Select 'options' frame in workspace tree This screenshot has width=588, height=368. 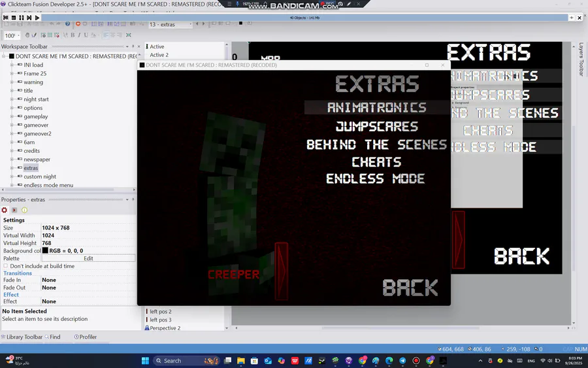point(33,108)
